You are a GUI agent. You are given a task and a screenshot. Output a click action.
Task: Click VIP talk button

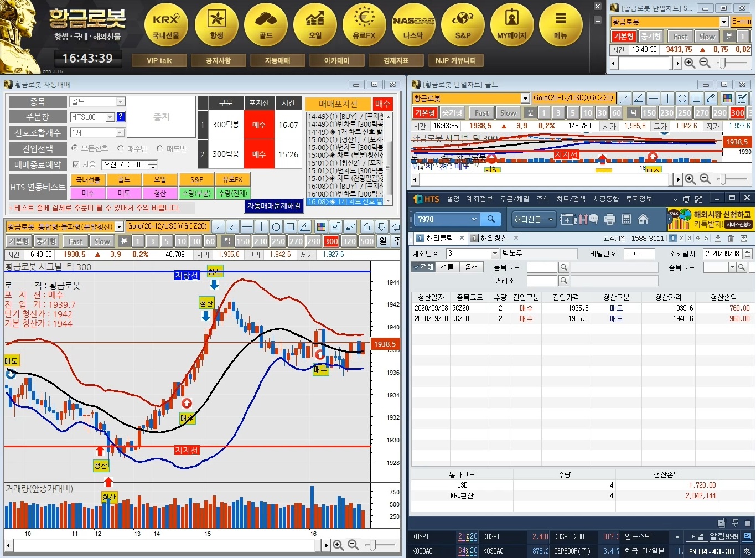coord(159,60)
